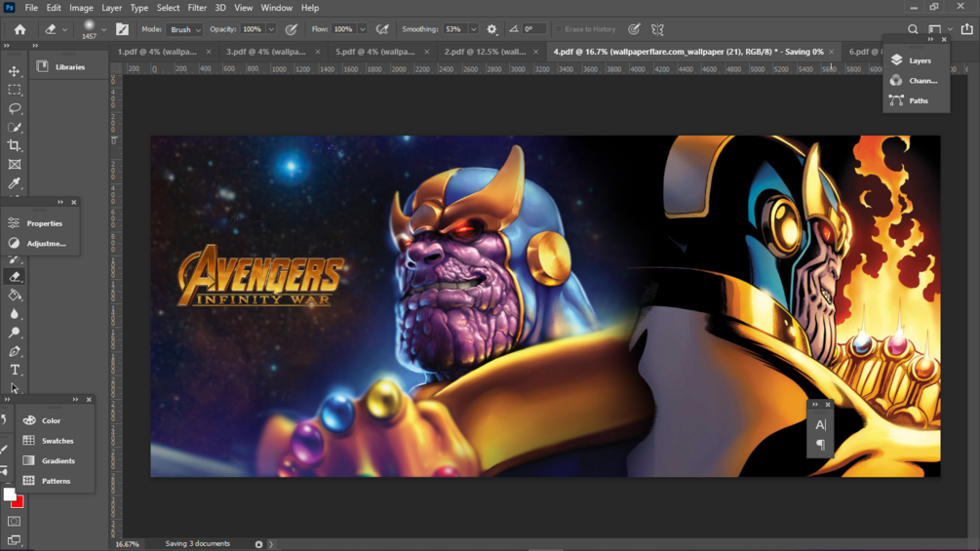Switch to the 2.pdf document tab
The width and height of the screenshot is (980, 551).
pyautogui.click(x=485, y=52)
